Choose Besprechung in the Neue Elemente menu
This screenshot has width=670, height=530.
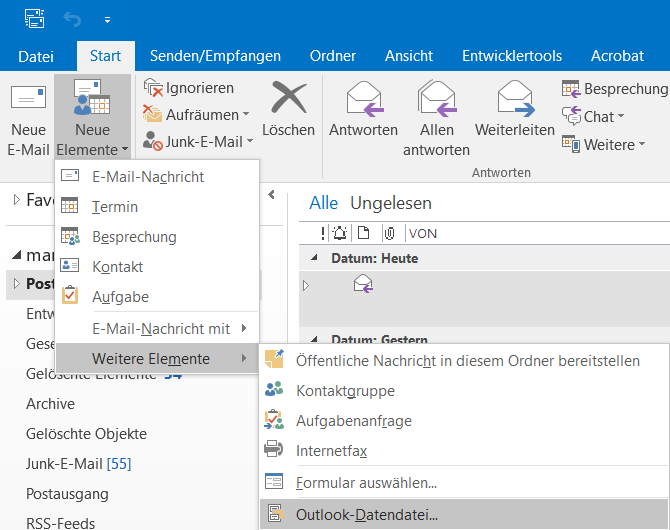[x=157, y=236]
